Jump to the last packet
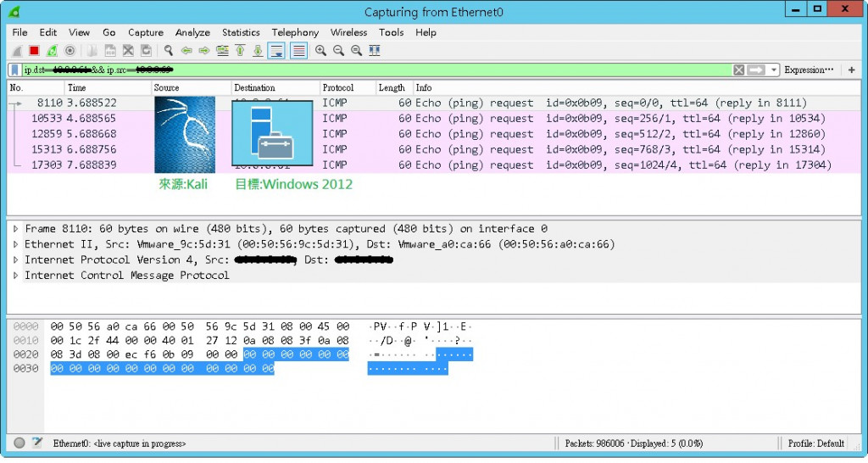 (x=258, y=51)
